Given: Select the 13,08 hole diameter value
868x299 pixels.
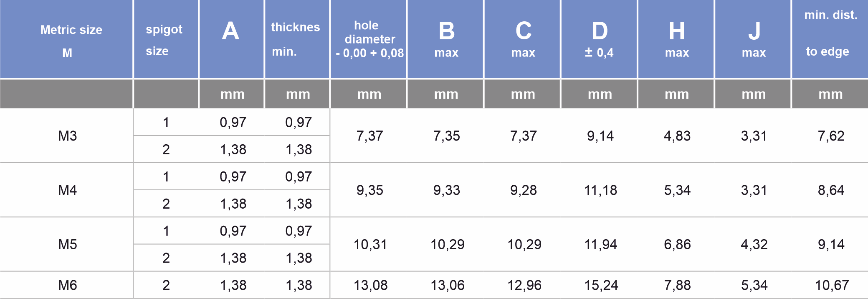Looking at the screenshot, I should point(370,285).
